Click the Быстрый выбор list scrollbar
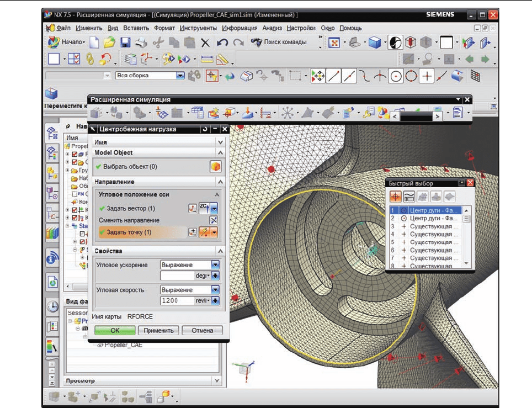This screenshot has height=408, width=532. pyautogui.click(x=466, y=237)
